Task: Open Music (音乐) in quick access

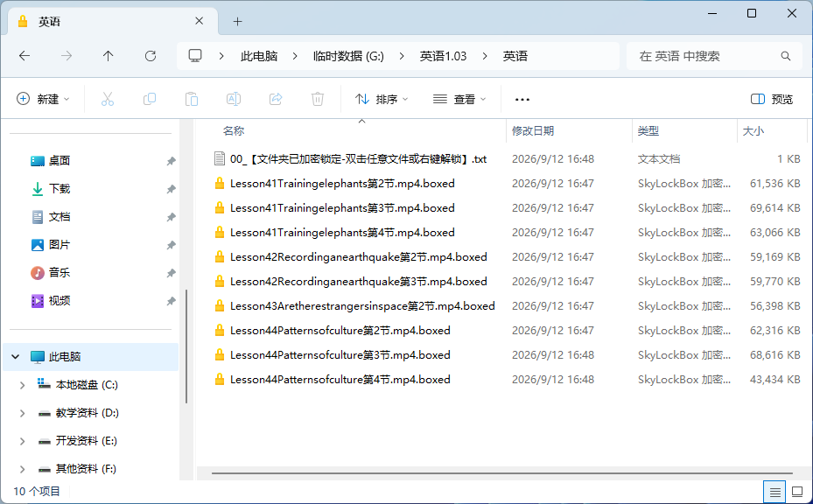Action: tap(60, 273)
